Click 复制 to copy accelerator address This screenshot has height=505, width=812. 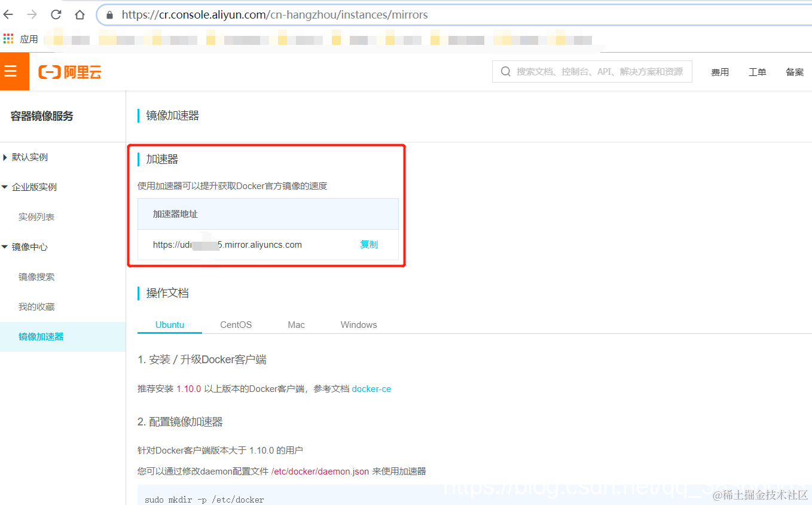point(369,244)
